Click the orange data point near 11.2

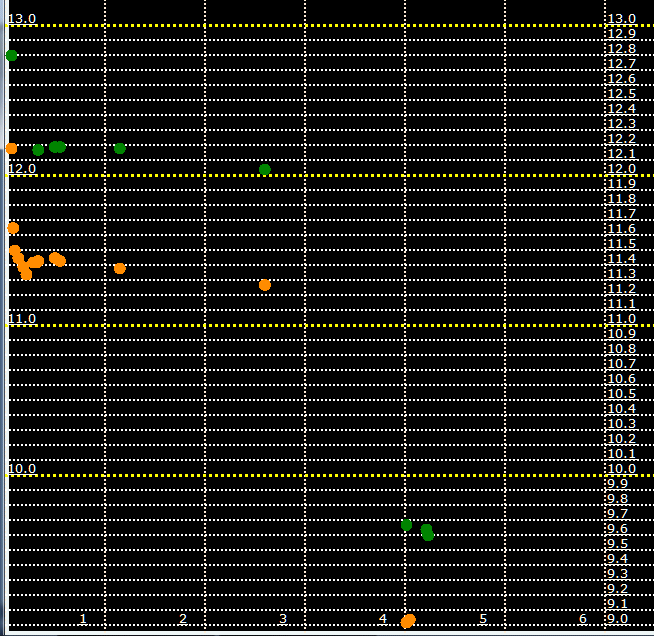coord(265,285)
